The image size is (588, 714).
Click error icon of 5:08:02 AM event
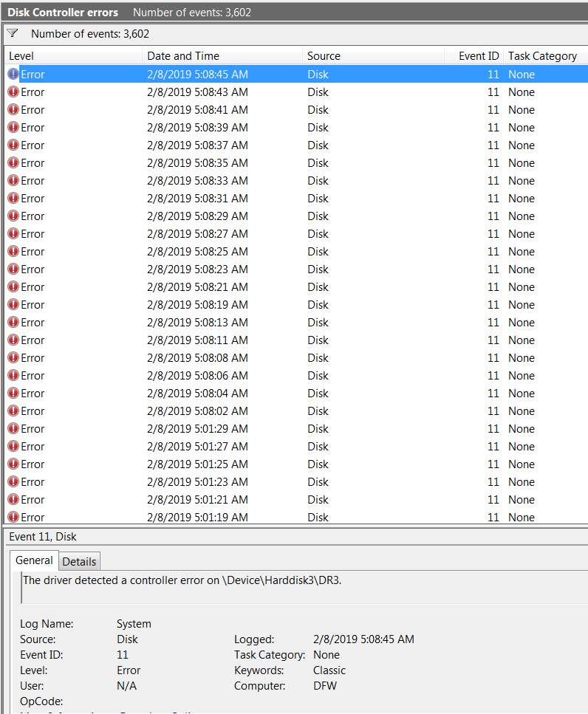click(13, 411)
